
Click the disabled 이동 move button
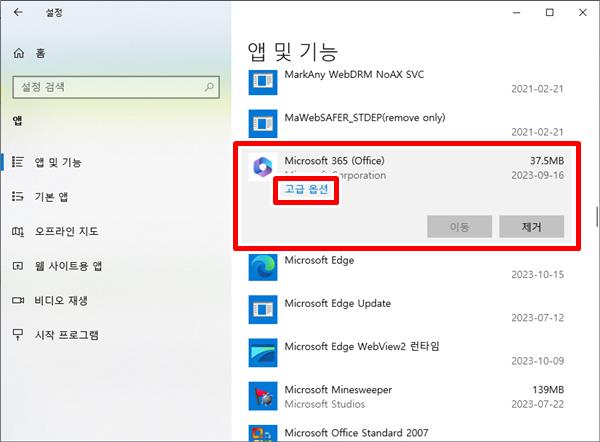pos(460,227)
